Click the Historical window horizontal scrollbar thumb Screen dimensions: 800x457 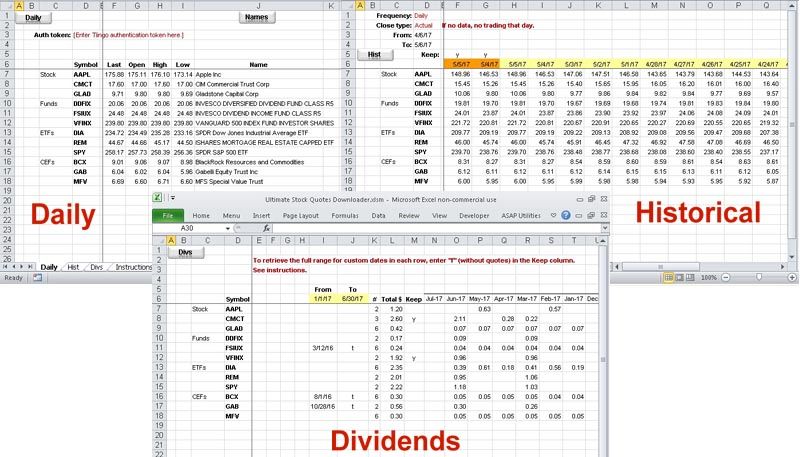[660, 267]
